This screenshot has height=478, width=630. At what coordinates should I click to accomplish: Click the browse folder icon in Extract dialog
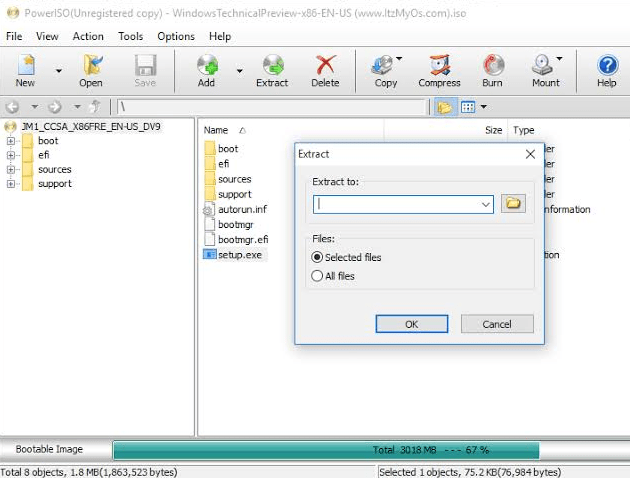tap(513, 204)
